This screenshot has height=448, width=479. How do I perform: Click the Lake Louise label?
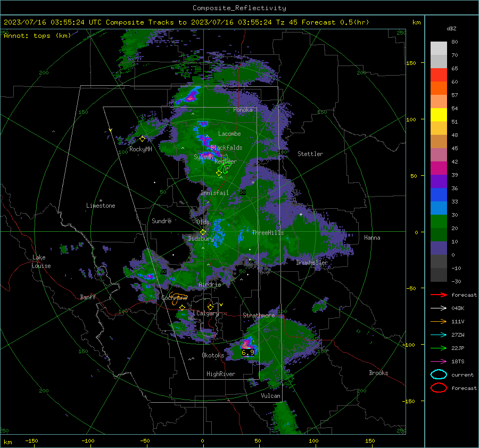(x=41, y=262)
